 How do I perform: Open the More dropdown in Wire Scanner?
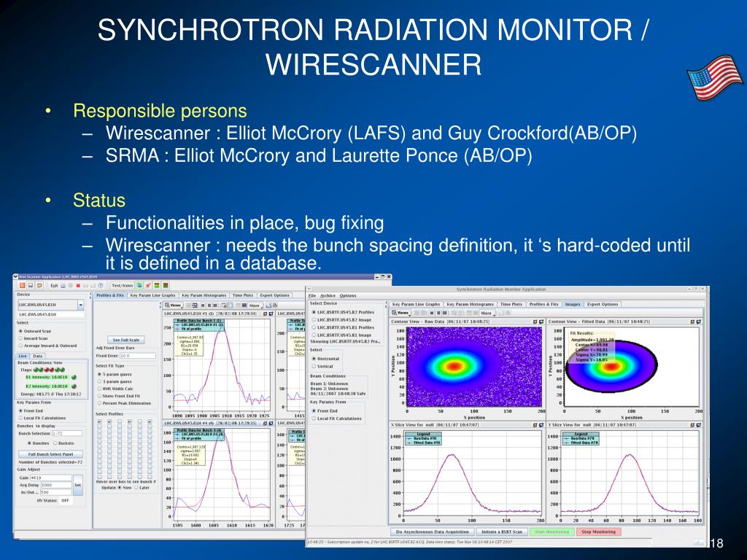(255, 306)
